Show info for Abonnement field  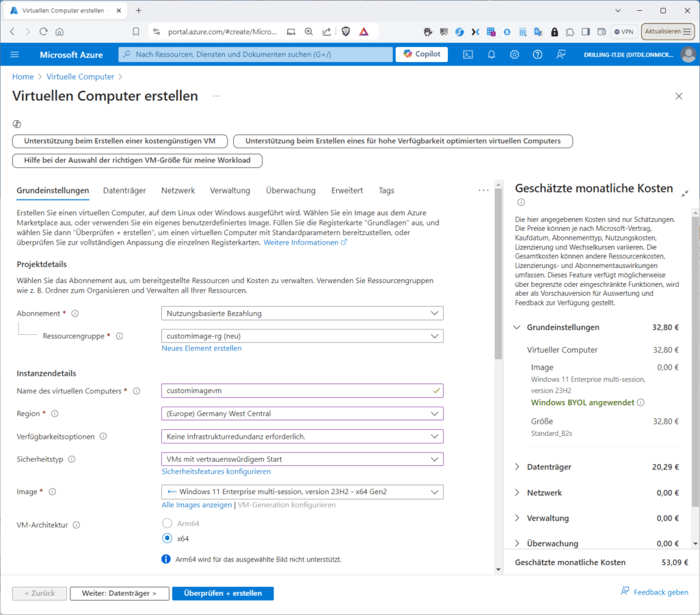click(75, 313)
